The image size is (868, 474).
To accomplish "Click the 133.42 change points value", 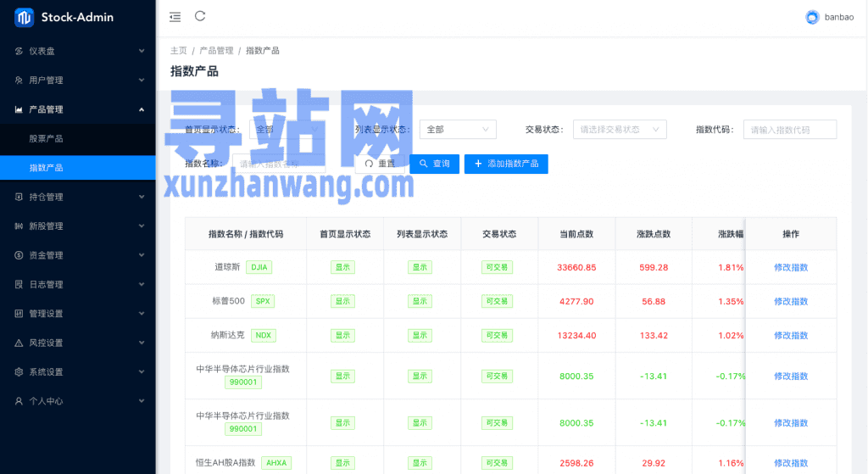I will [x=654, y=336].
